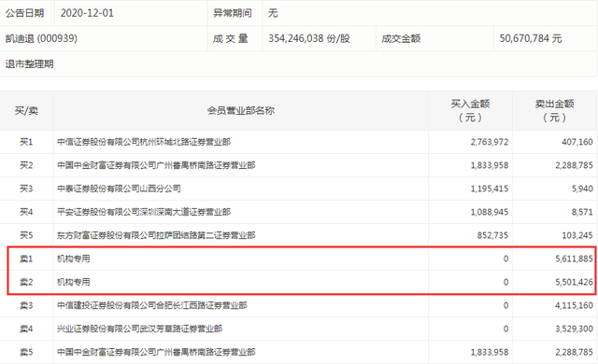Select the 异常期间 value 无

pyautogui.click(x=273, y=13)
